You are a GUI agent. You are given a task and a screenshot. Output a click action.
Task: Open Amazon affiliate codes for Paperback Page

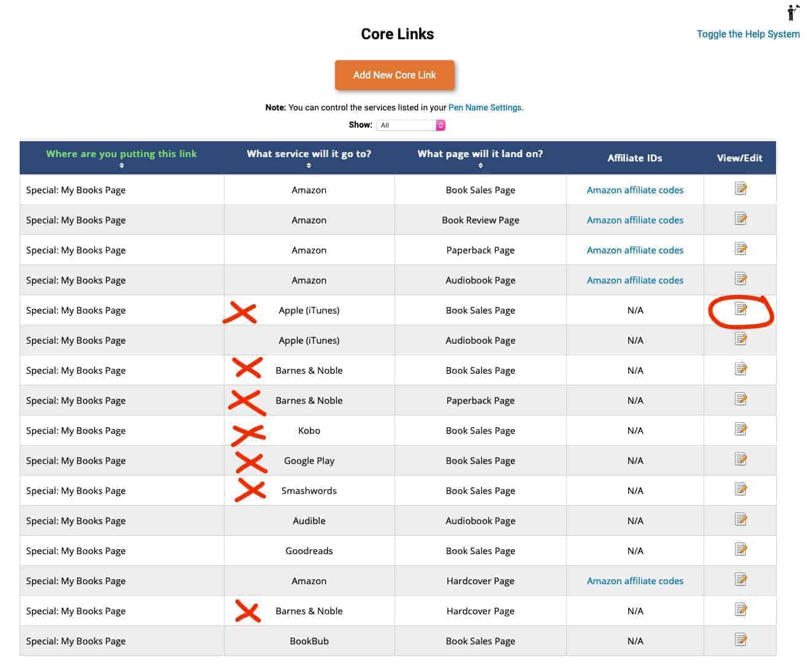(x=635, y=250)
